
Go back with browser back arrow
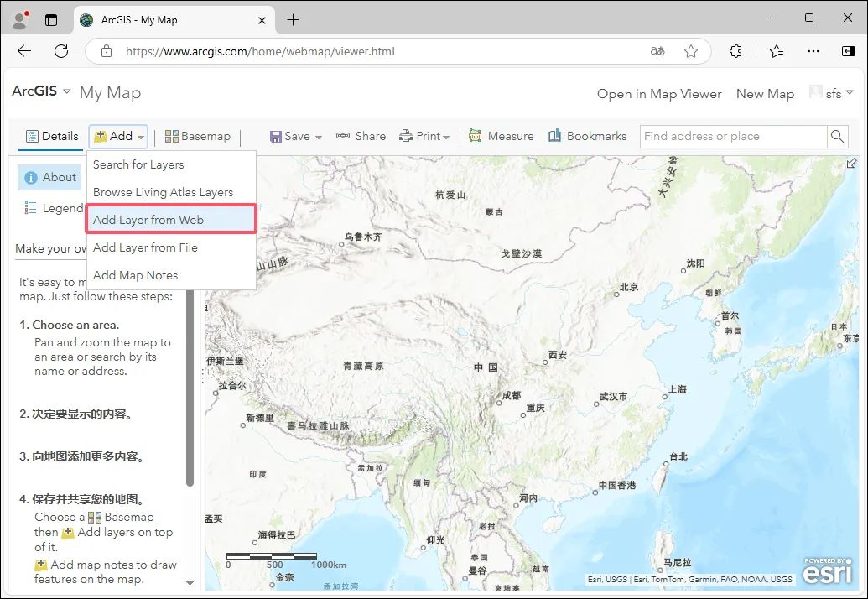tap(24, 51)
